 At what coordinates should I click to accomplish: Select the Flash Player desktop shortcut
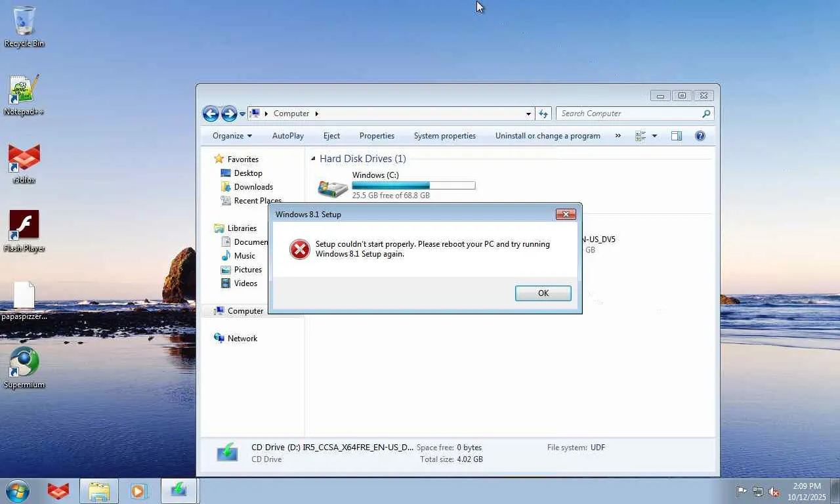click(x=24, y=231)
